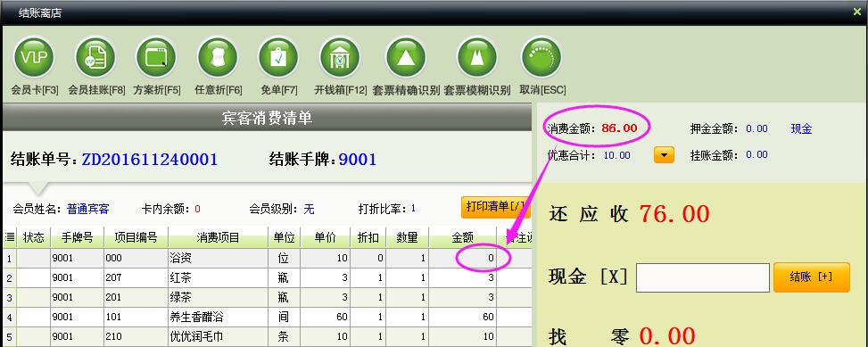Select the 养生香醋浴 row in the list
This screenshot has width=868, height=347.
pyautogui.click(x=268, y=318)
